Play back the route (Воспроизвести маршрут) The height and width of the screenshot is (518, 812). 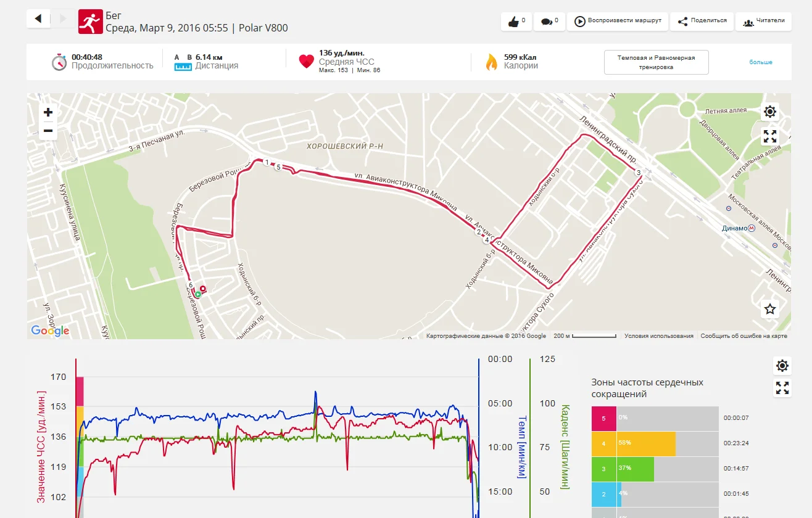[x=618, y=21]
